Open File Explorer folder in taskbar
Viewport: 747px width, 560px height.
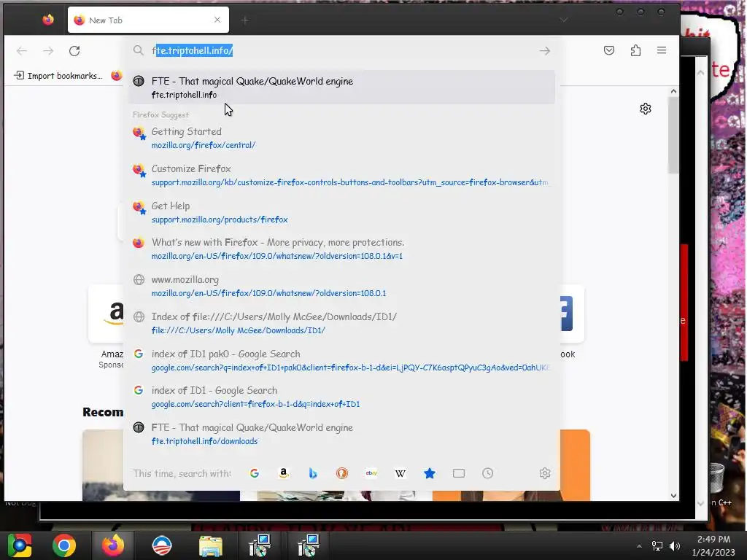(x=210, y=545)
